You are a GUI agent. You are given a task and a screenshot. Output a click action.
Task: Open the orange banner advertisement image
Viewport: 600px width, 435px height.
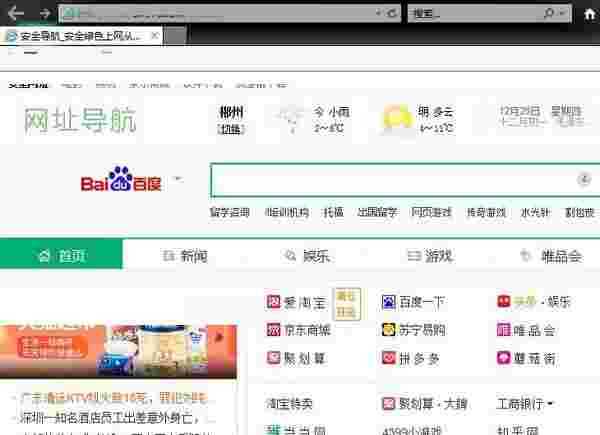click(x=118, y=351)
